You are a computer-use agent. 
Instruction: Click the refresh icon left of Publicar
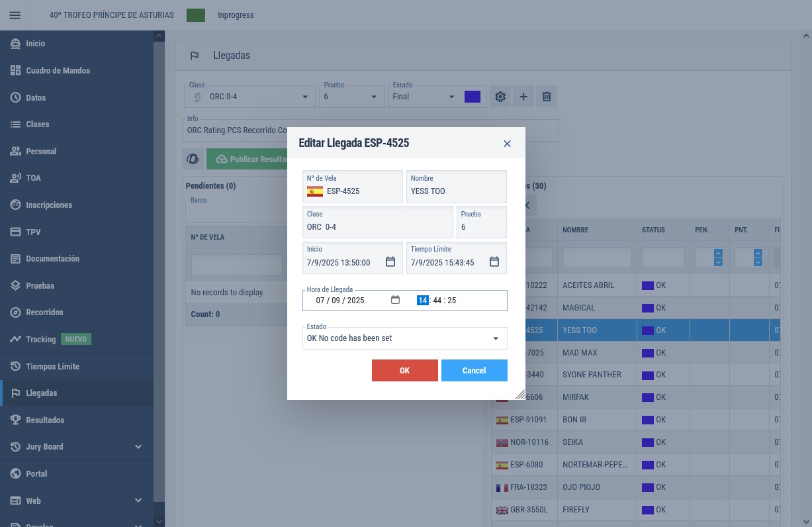tap(193, 159)
